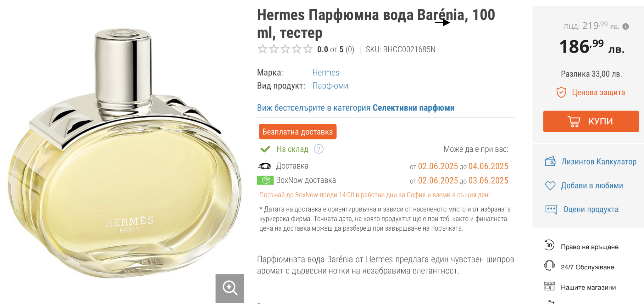
Task: Open the Парфюми product type link
Action: (330, 86)
